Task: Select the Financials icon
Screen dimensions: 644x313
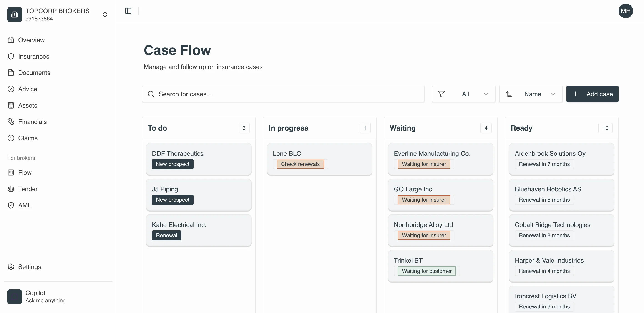Action: pyautogui.click(x=11, y=122)
